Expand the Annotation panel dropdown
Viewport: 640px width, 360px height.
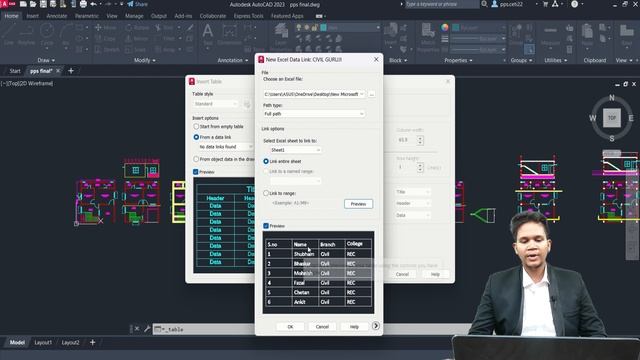(232, 60)
